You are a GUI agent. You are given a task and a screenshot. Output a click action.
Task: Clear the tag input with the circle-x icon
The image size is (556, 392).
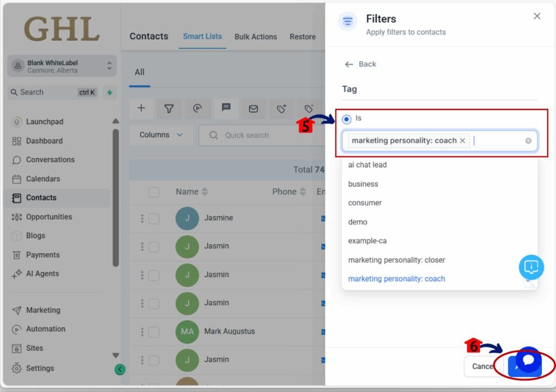tap(528, 141)
